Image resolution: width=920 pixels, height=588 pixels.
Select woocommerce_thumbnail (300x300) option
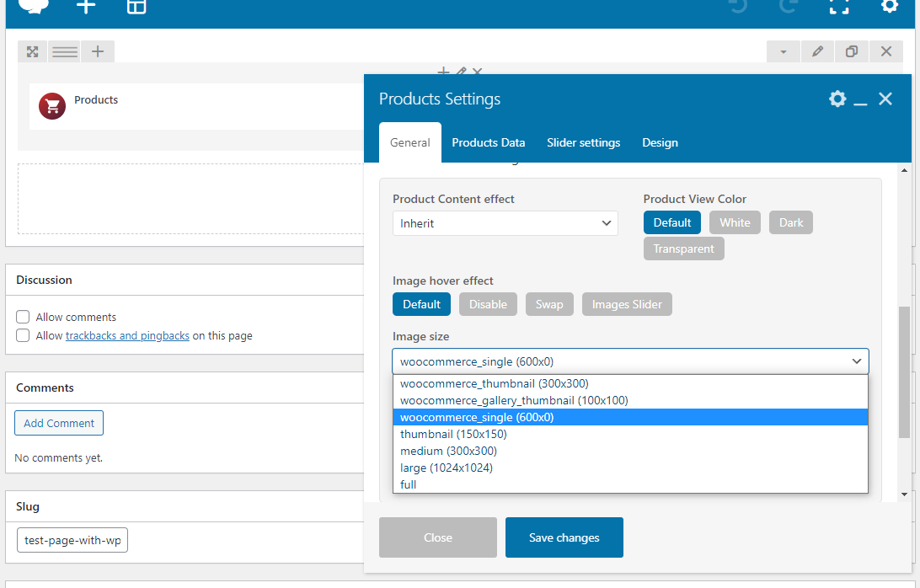point(630,384)
